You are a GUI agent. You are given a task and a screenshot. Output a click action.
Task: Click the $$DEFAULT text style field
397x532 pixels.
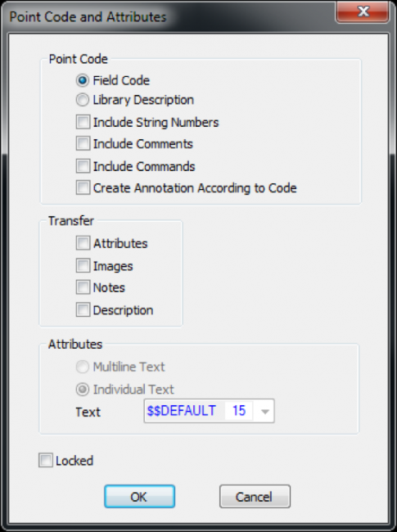(x=182, y=411)
